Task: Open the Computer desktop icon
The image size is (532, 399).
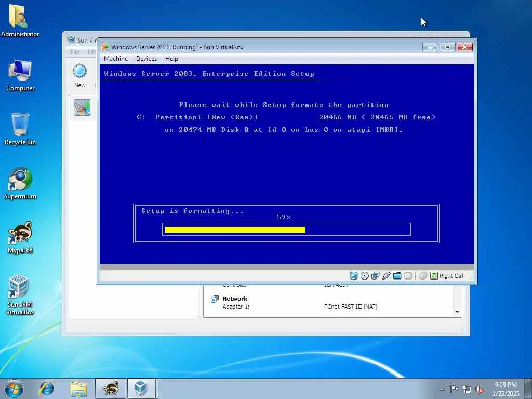Action: [x=20, y=76]
